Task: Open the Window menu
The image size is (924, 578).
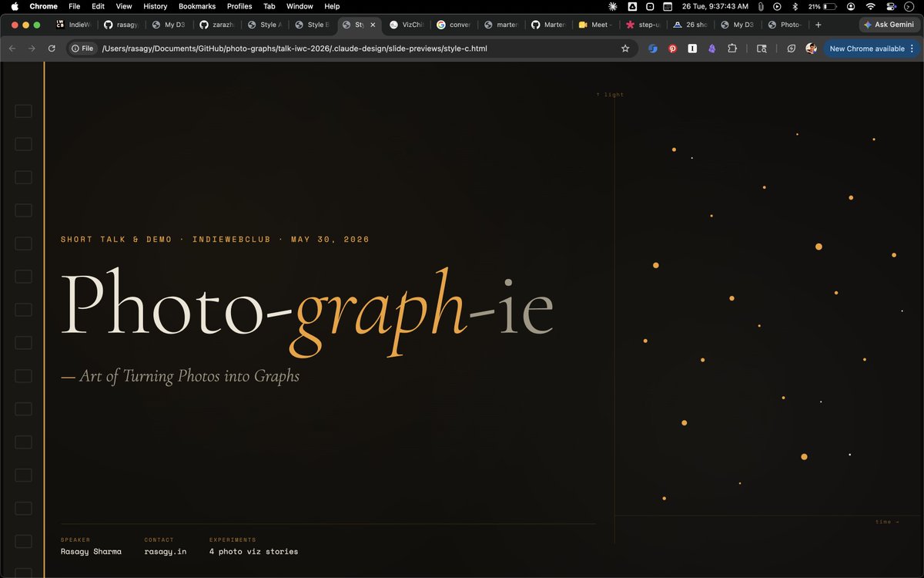Action: pos(300,6)
